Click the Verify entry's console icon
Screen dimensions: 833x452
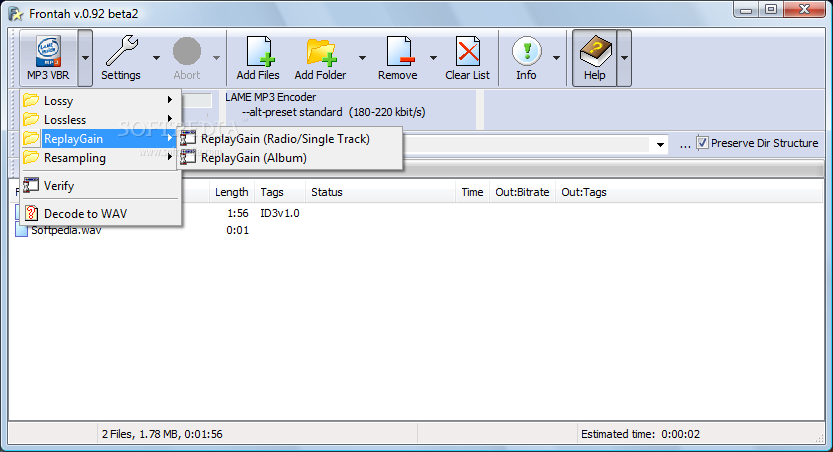[x=31, y=185]
